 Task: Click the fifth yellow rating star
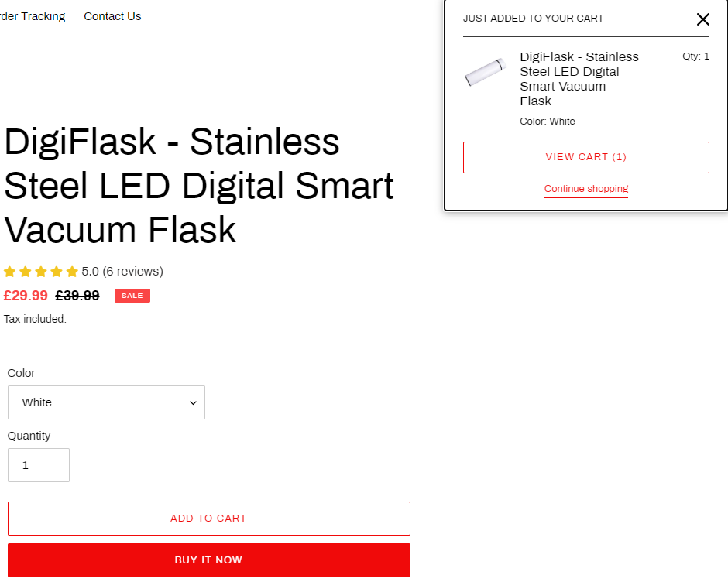(72, 272)
